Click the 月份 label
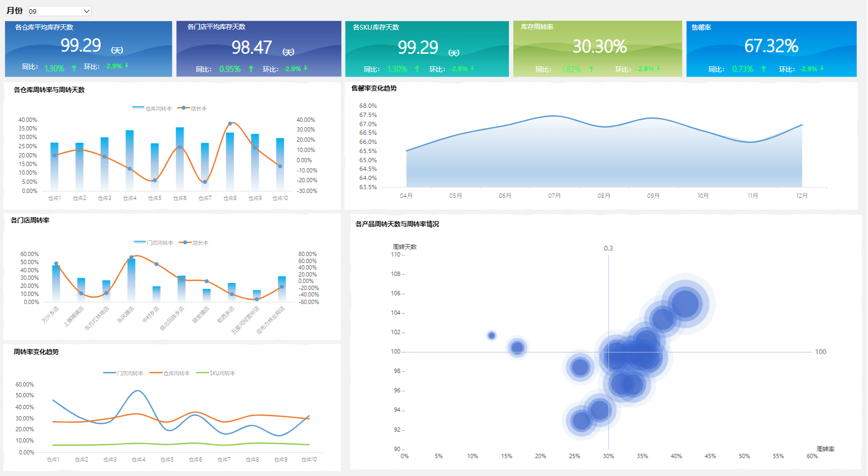 15,11
